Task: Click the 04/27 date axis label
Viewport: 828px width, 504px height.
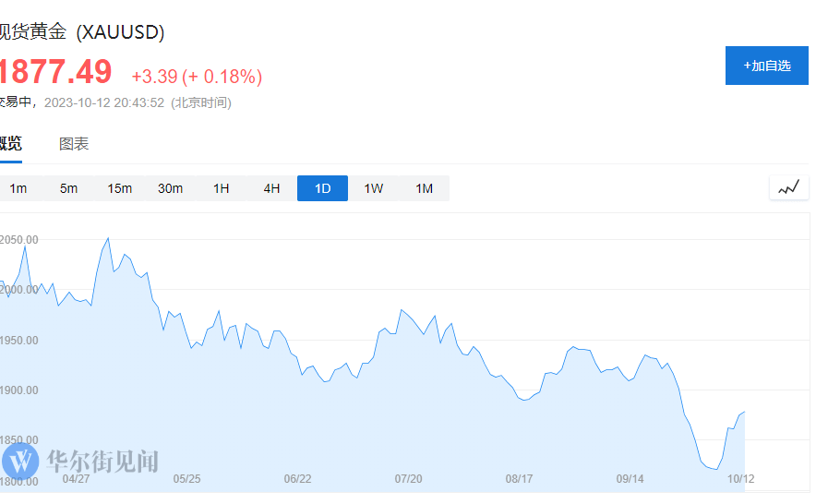Action: (x=76, y=479)
